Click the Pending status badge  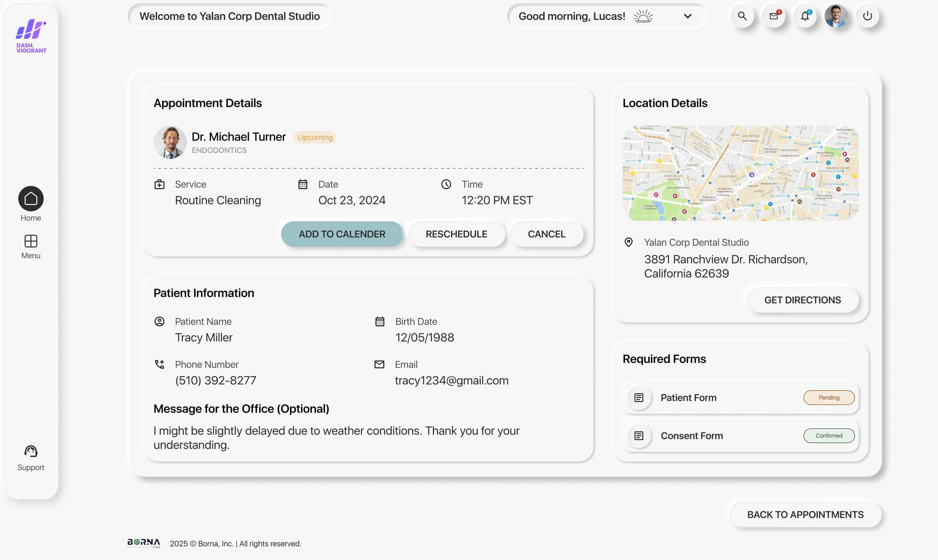[829, 397]
